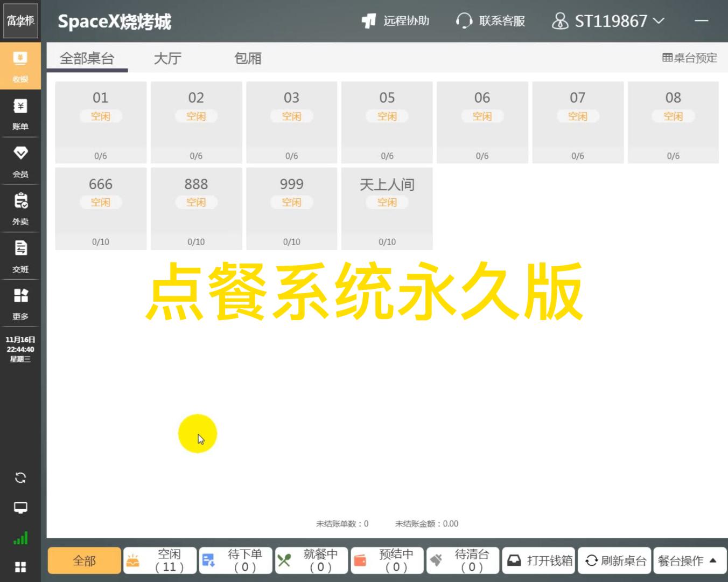This screenshot has height=582, width=728.
Task: Click the 富掌柜 logo
Action: click(20, 21)
